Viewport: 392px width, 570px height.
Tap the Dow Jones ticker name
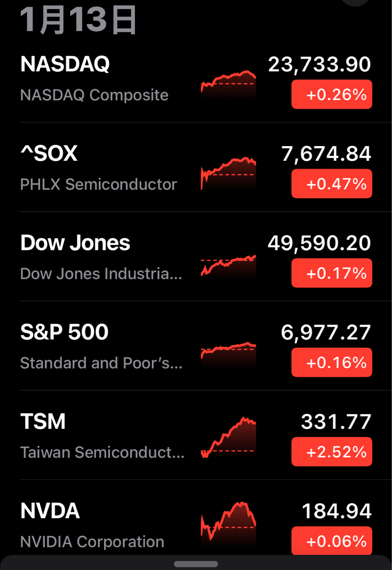[x=75, y=243]
